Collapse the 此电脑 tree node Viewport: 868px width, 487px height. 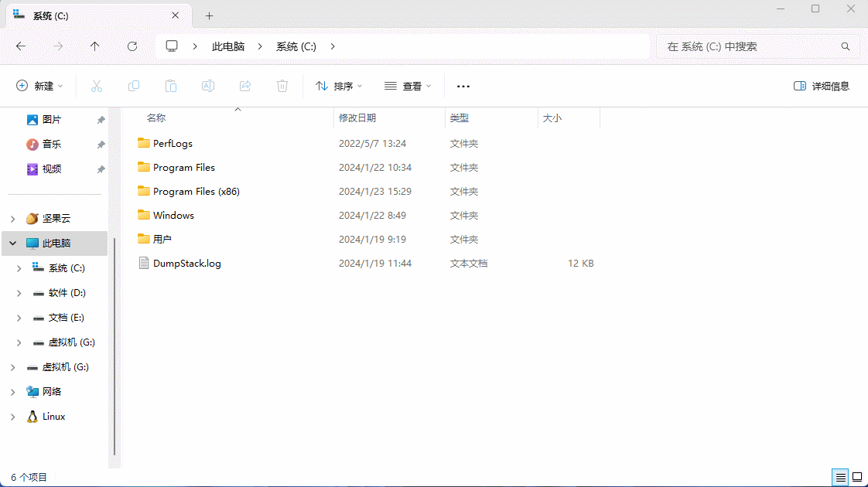tap(12, 243)
